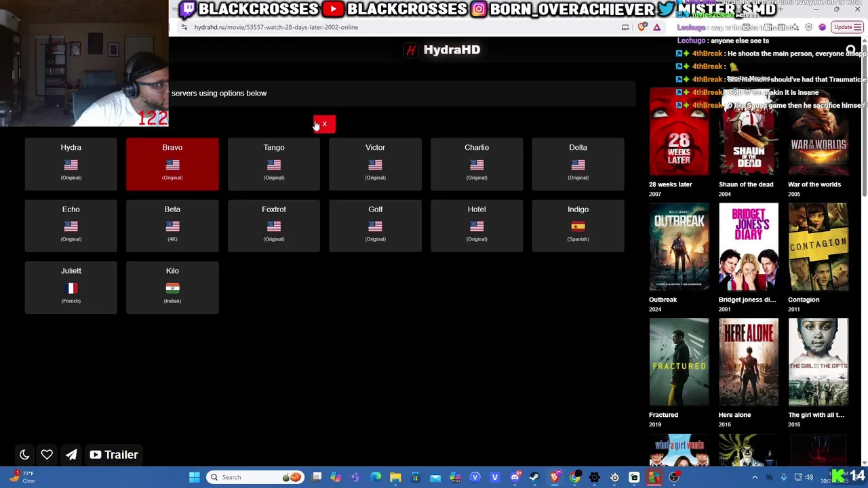Select the Delta server
Image resolution: width=868 pixels, height=488 pixels.
pyautogui.click(x=578, y=163)
